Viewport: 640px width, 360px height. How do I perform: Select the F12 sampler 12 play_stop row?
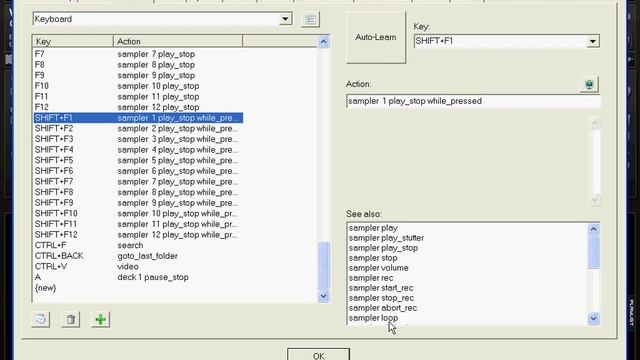(138, 107)
